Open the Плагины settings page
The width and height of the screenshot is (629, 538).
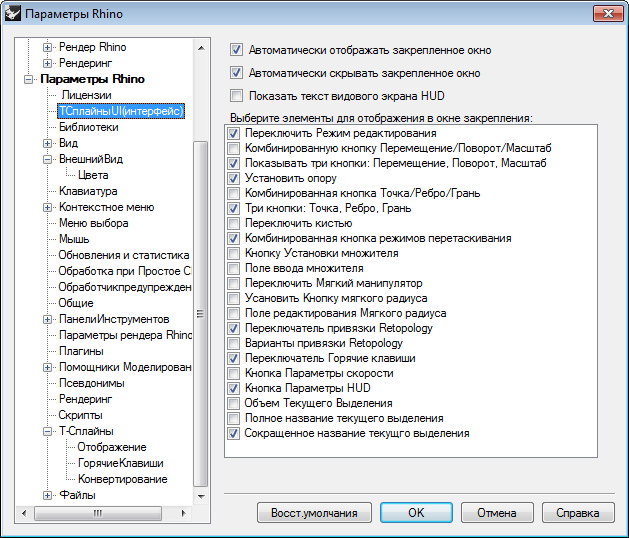pos(81,351)
